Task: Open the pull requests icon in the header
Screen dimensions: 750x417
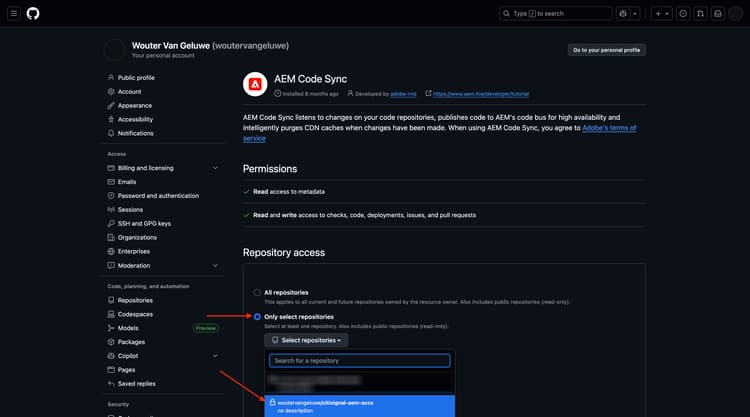Action: coord(700,13)
